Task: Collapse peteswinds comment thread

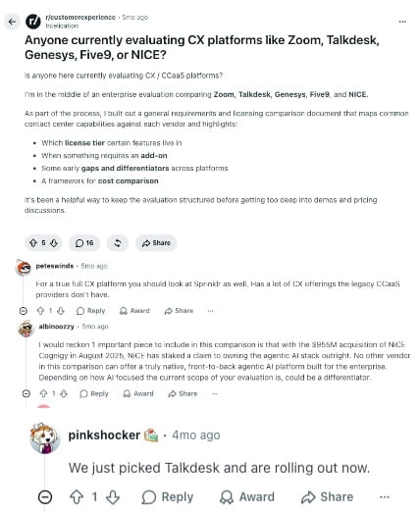Action: tap(24, 311)
